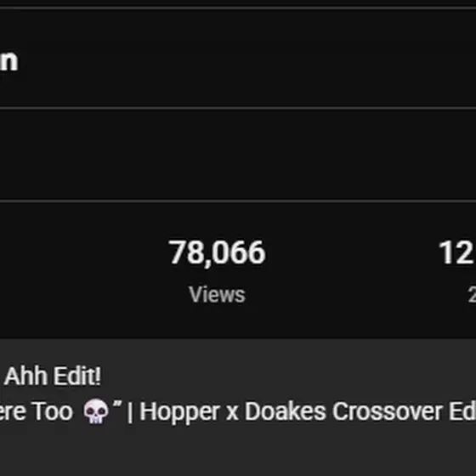Click the word "Too" before the skull
Viewport: 476px width, 476px height.
pos(53,412)
